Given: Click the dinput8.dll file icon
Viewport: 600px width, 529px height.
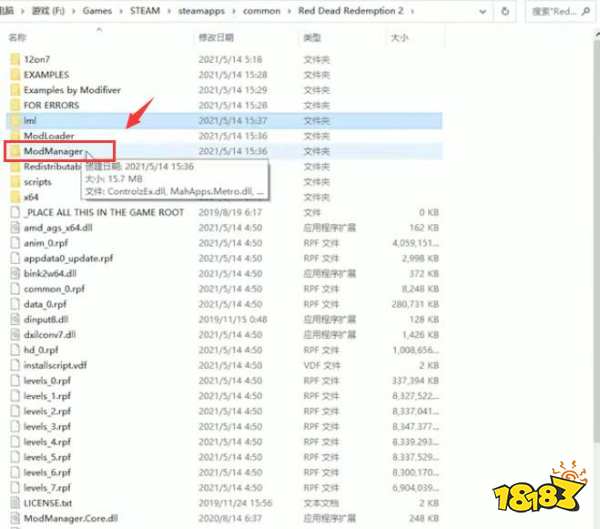Looking at the screenshot, I should tap(15, 319).
